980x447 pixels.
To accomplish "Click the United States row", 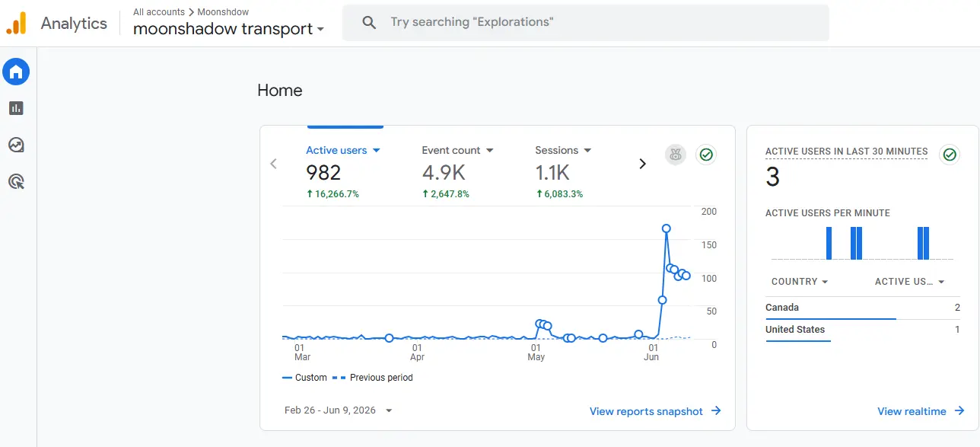I will (x=863, y=330).
